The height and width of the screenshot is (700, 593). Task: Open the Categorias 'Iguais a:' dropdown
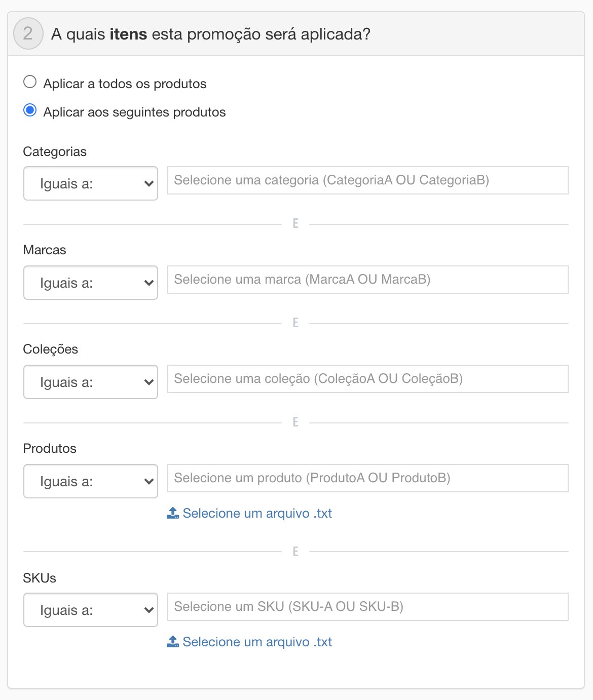91,183
